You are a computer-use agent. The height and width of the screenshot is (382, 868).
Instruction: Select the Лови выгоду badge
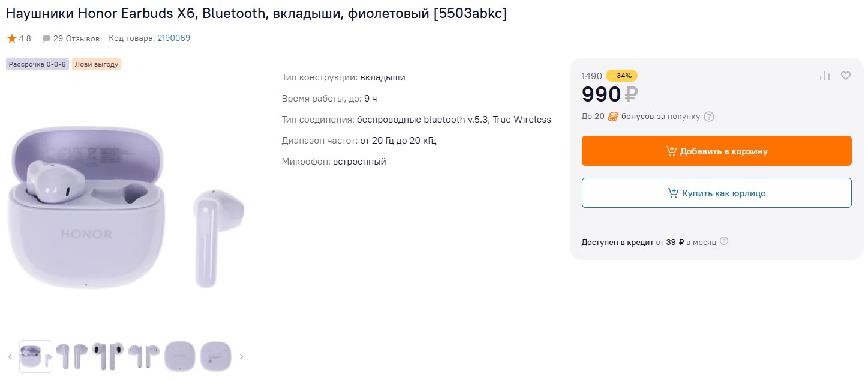[x=97, y=64]
